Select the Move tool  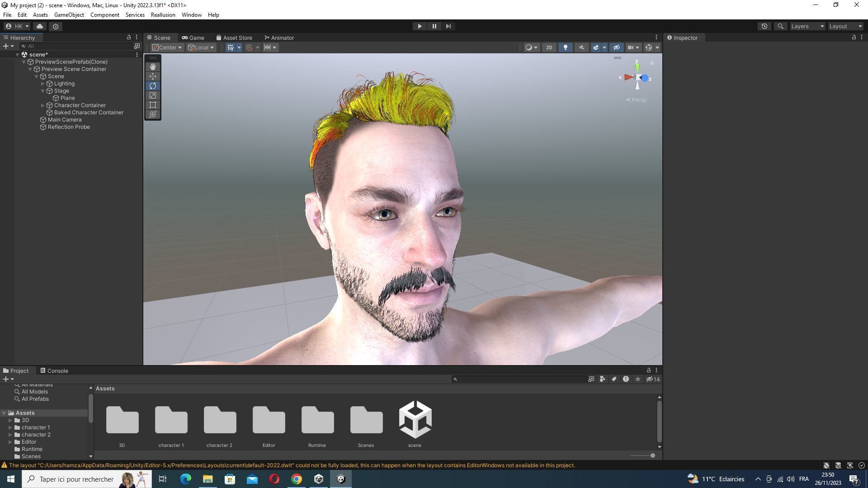[153, 76]
